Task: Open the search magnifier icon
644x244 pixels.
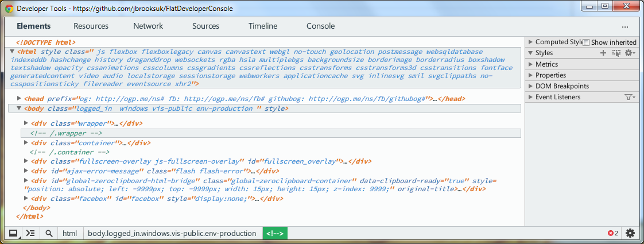Action: [49, 233]
